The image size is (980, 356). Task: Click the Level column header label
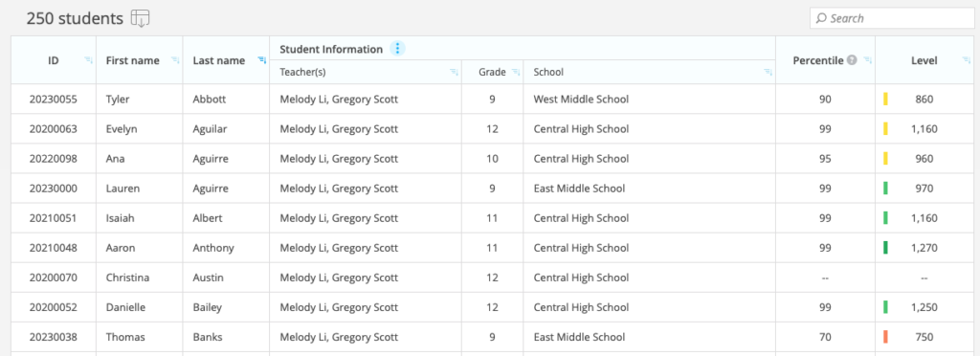(x=924, y=60)
